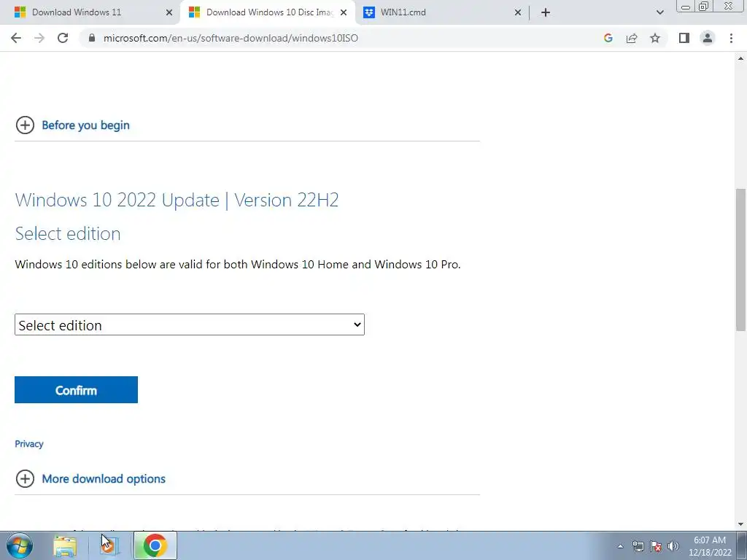Click the scrollbar up arrow
Viewport: 747px width, 560px height.
tap(741, 58)
